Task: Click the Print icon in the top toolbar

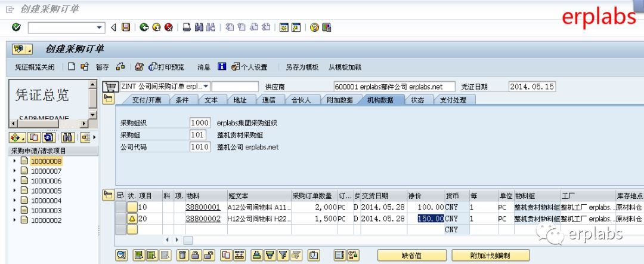Action: click(x=187, y=27)
